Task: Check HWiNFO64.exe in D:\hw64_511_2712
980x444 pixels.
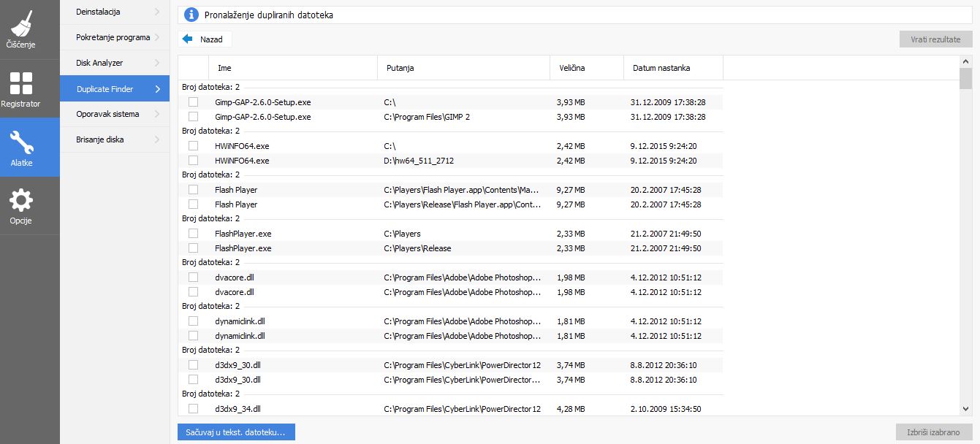Action: click(x=194, y=161)
